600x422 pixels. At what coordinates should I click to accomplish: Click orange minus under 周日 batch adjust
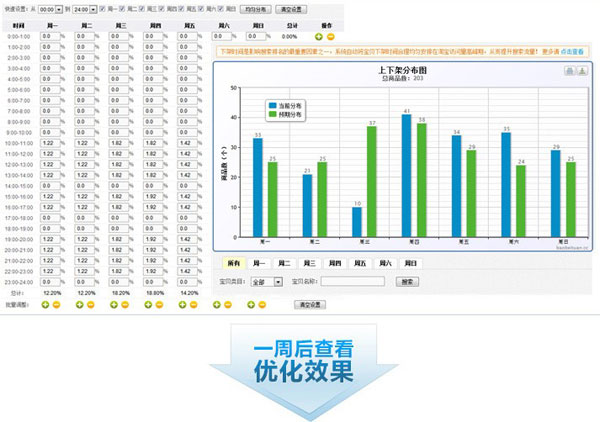[x=263, y=304]
